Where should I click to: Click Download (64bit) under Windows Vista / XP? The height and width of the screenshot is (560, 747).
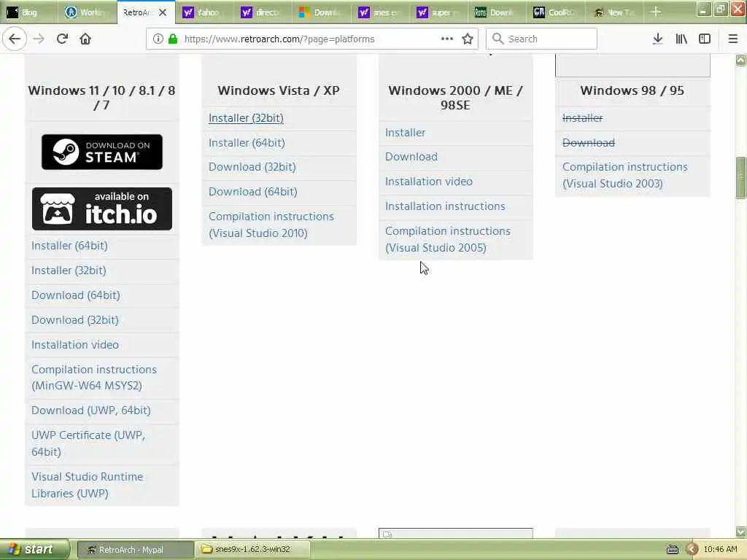point(253,192)
